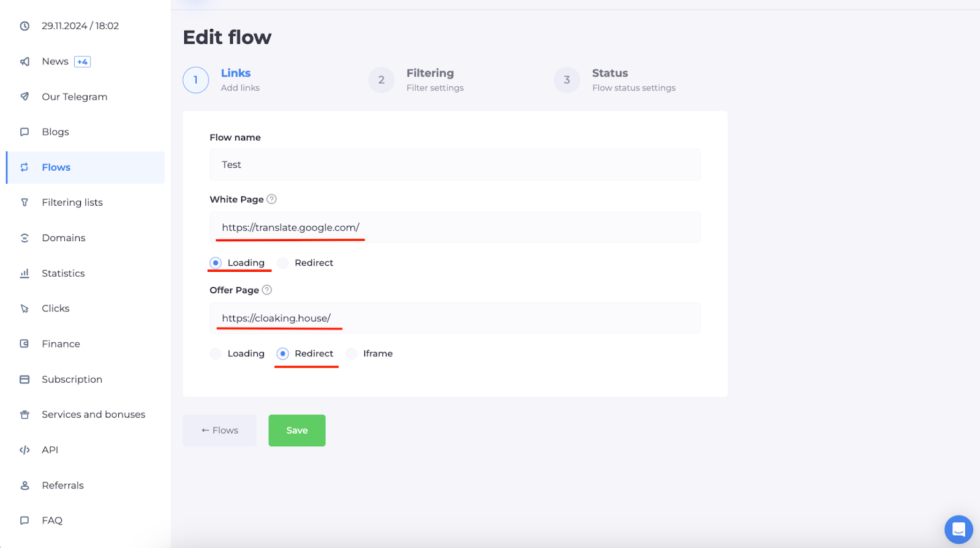Click the 29.11.2024 / 18:02 date text
980x548 pixels.
coord(80,26)
